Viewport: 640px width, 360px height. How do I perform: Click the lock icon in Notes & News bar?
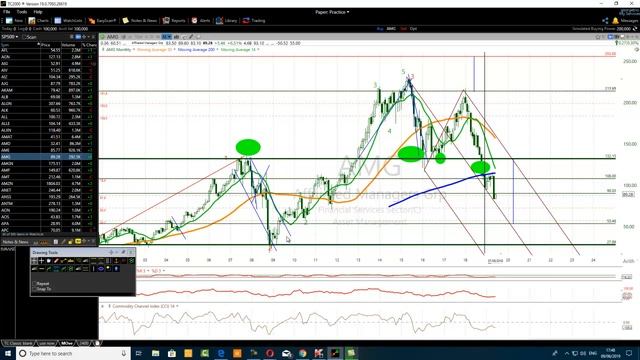[x=70, y=242]
